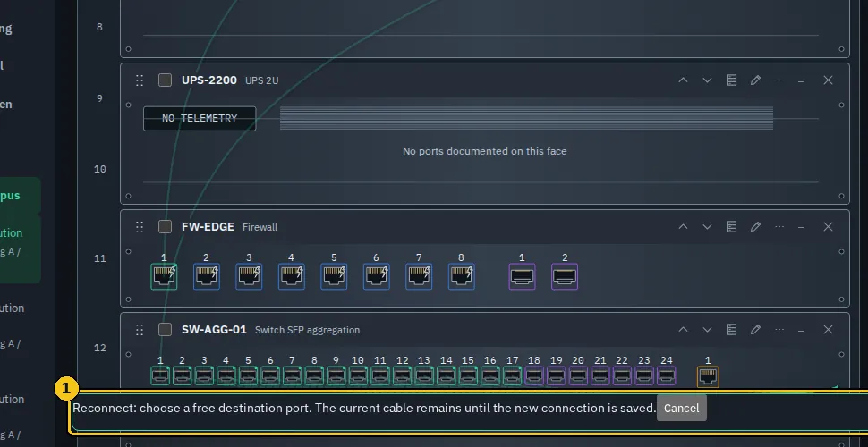This screenshot has height=447, width=868.
Task: Open more options menu for FW-EDGE
Action: 779,227
